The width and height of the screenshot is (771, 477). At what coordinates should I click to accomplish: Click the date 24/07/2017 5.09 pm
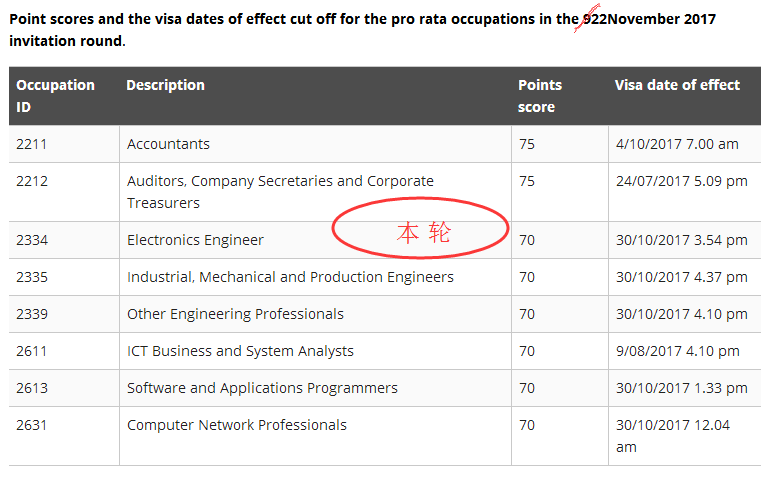pos(682,181)
